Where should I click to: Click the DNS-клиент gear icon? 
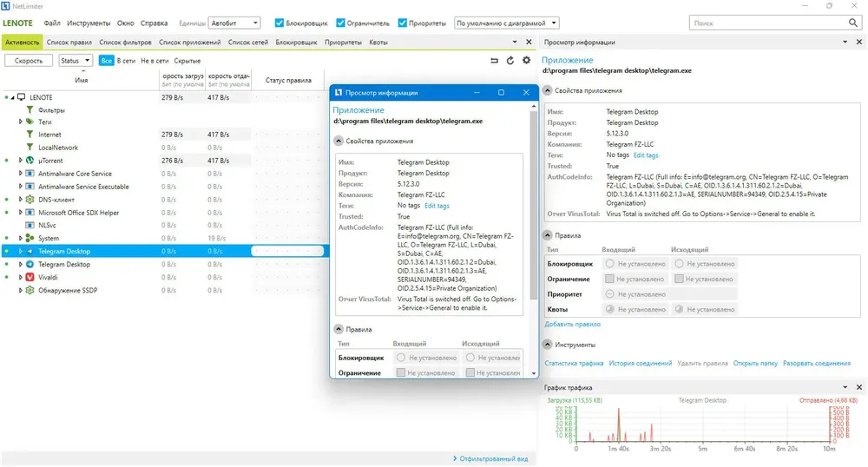pos(30,200)
